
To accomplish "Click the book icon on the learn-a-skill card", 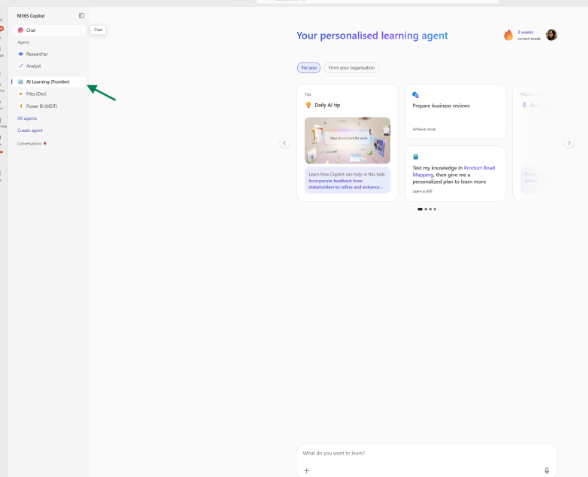I will (416, 157).
